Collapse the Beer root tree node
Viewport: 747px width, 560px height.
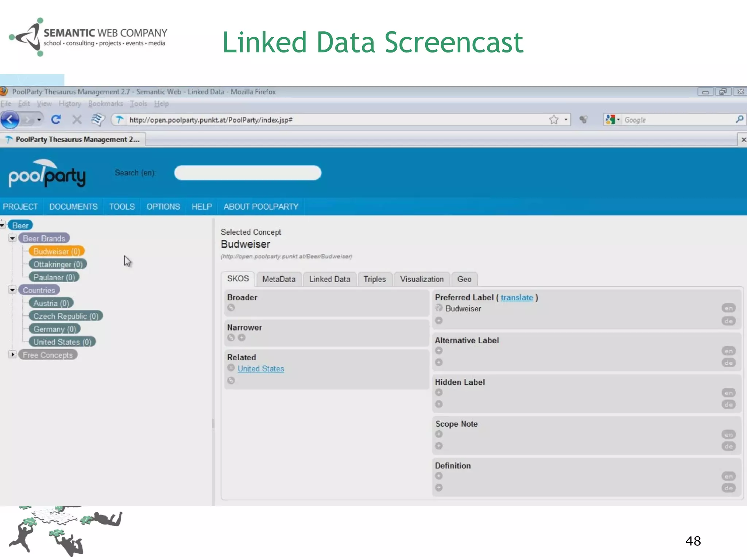coord(3,225)
